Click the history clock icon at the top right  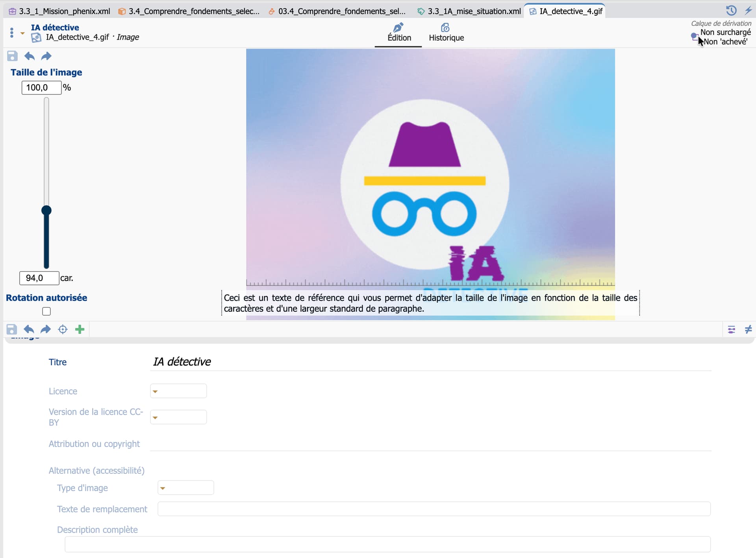pos(731,10)
